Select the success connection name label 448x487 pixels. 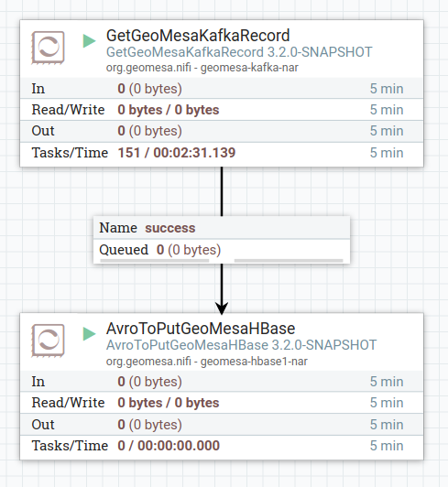click(170, 228)
